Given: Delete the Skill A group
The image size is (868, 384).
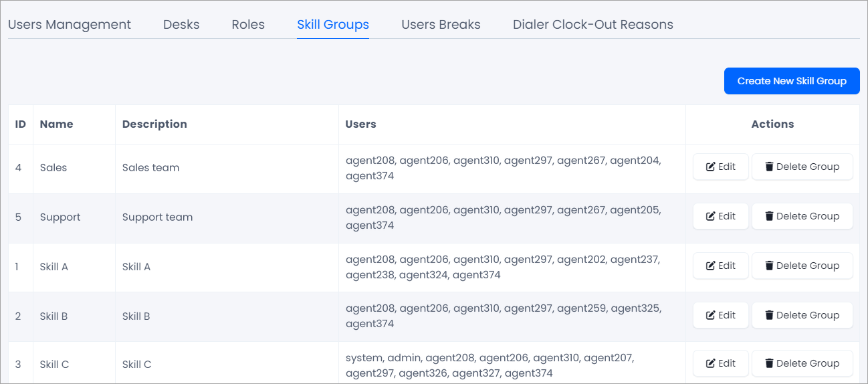Looking at the screenshot, I should click(802, 266).
